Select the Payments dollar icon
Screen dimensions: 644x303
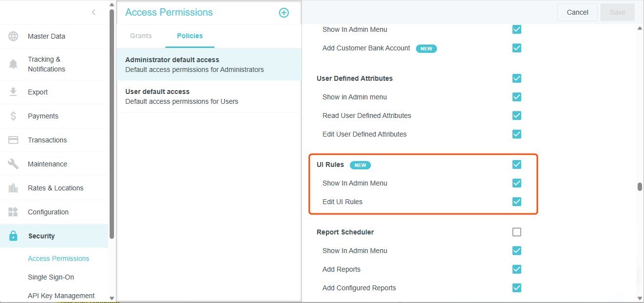(x=13, y=116)
